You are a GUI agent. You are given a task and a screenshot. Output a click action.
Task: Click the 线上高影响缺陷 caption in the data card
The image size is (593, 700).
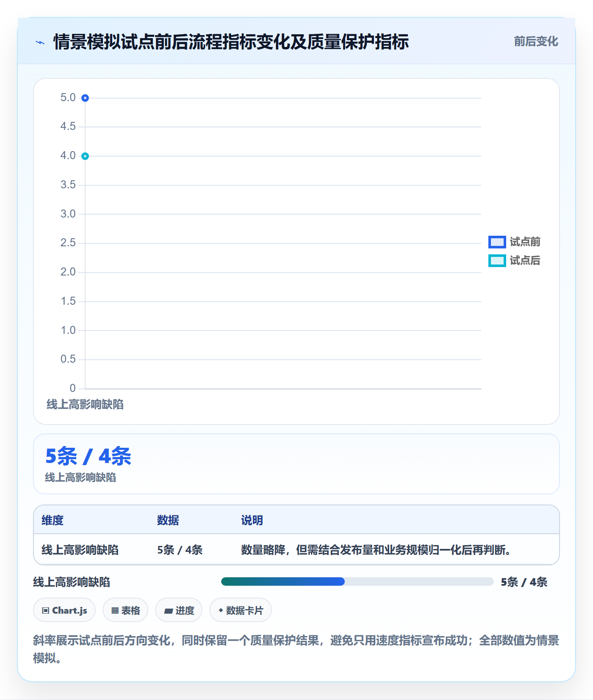[80, 477]
